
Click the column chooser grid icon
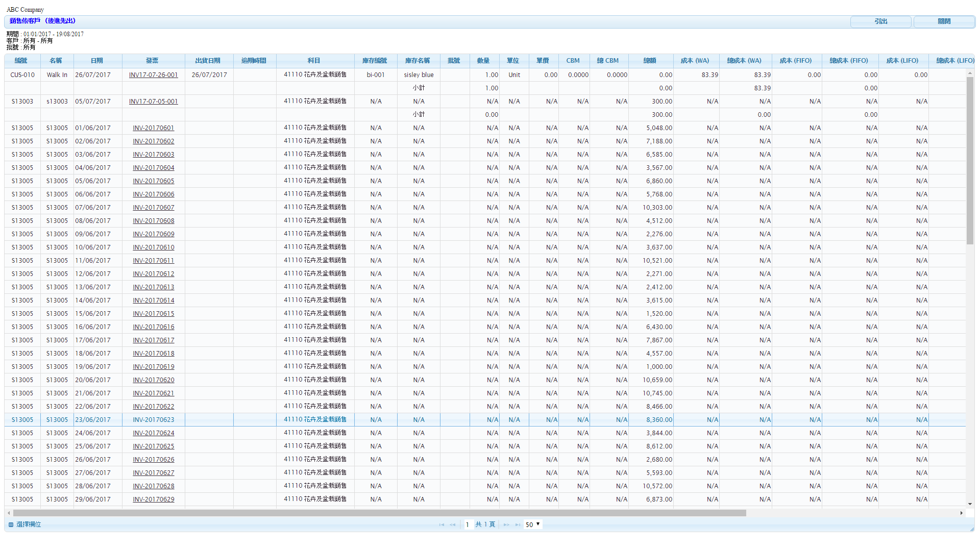coord(11,524)
